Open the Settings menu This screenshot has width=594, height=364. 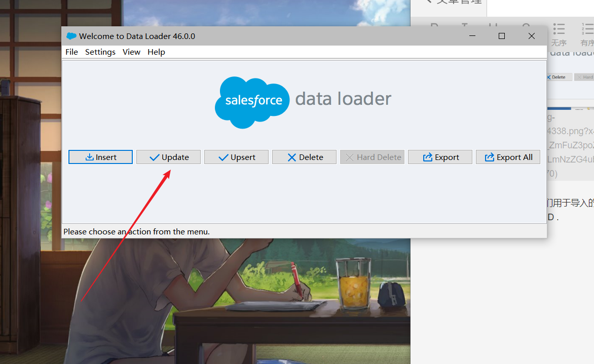point(100,52)
